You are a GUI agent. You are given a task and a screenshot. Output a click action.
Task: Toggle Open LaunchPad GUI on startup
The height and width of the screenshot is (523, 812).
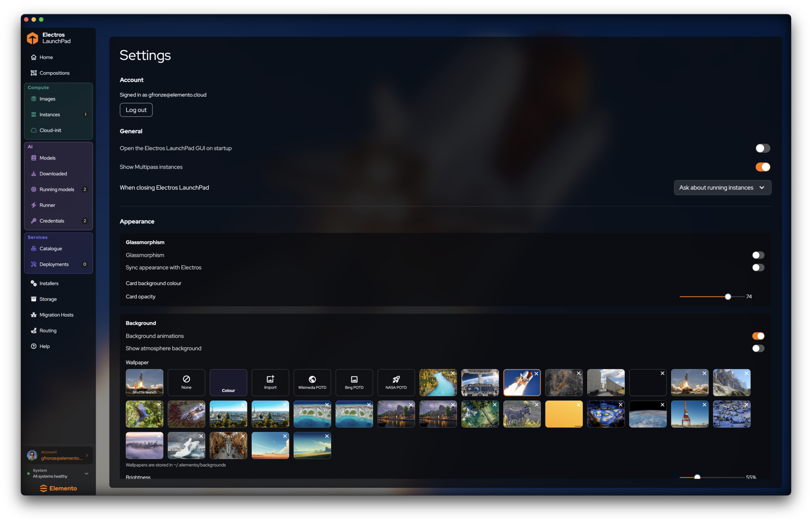point(762,148)
